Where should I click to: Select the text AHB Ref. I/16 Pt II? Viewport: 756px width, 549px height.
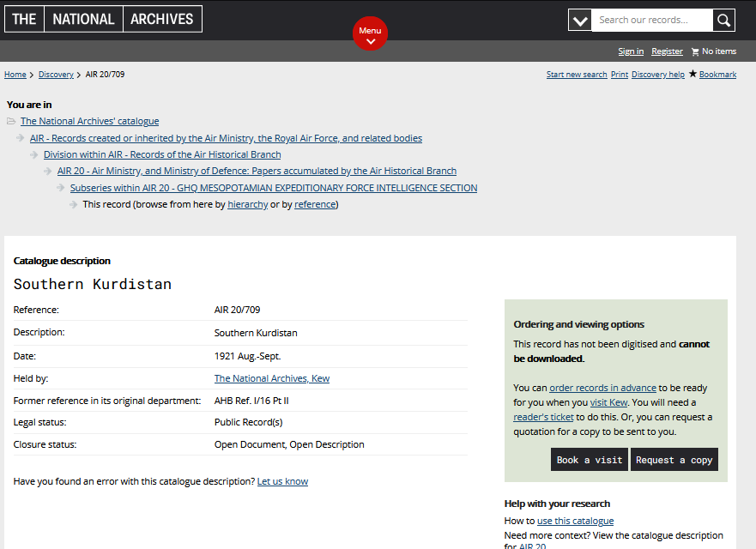(x=251, y=401)
